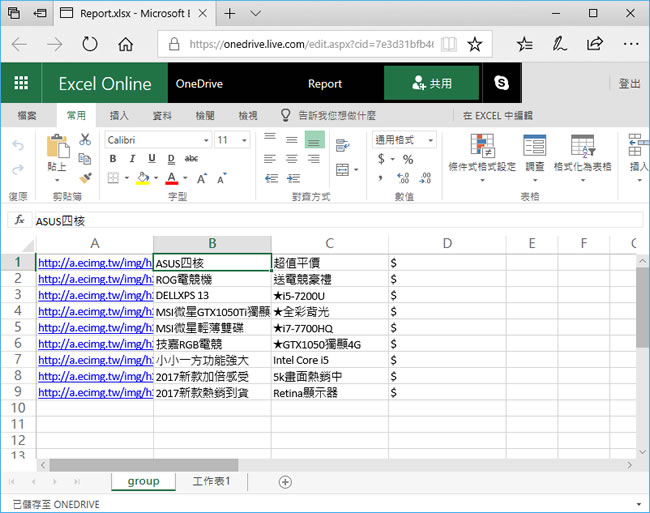650x513 pixels.
Task: Open Format as Table menu
Action: (582, 158)
